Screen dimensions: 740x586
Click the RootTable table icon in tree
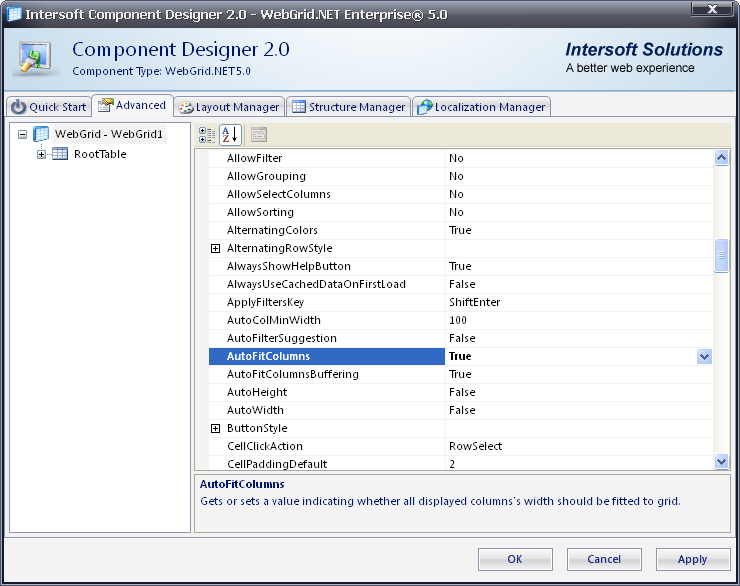(60, 154)
